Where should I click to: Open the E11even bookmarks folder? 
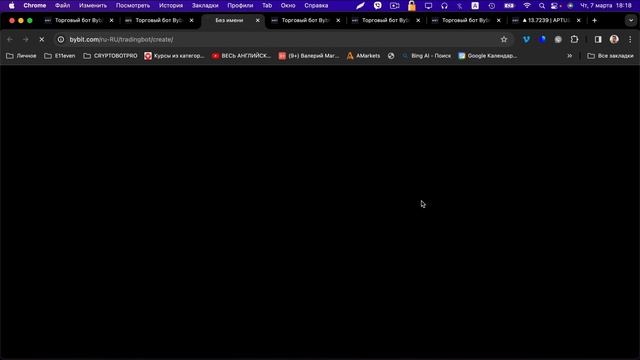tap(60, 56)
